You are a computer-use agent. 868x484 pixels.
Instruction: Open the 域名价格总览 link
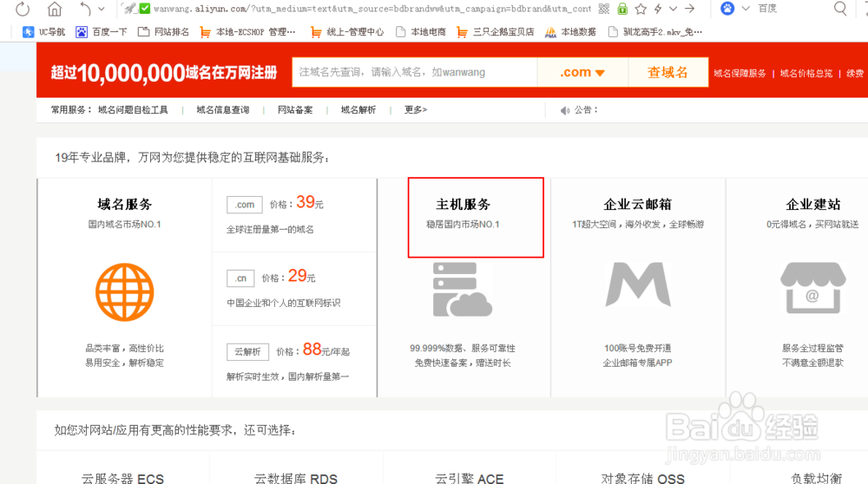pos(806,73)
